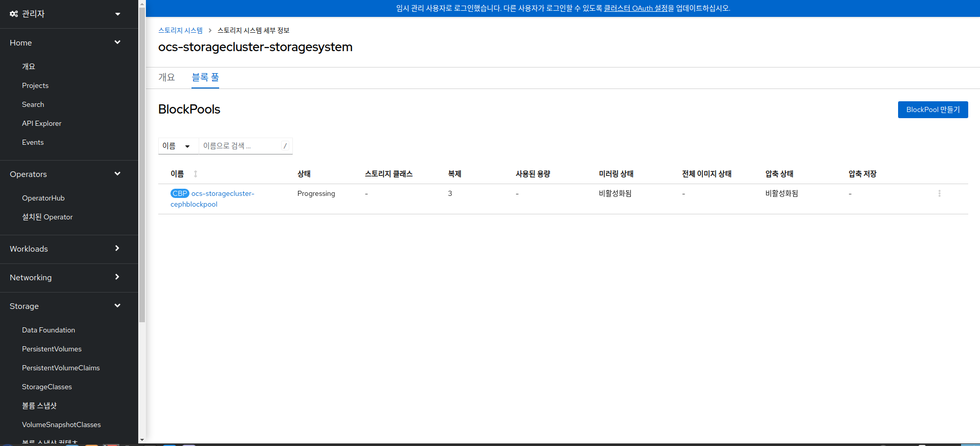Open 개요 under Home in sidebar
Viewport: 980px width, 446px height.
point(29,66)
